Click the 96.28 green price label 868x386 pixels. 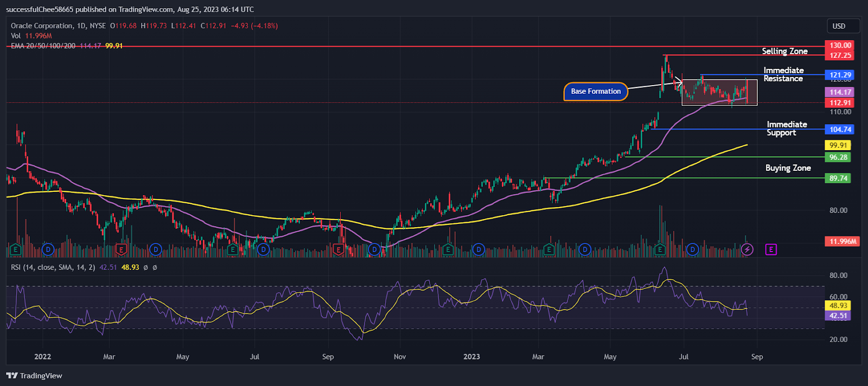838,157
